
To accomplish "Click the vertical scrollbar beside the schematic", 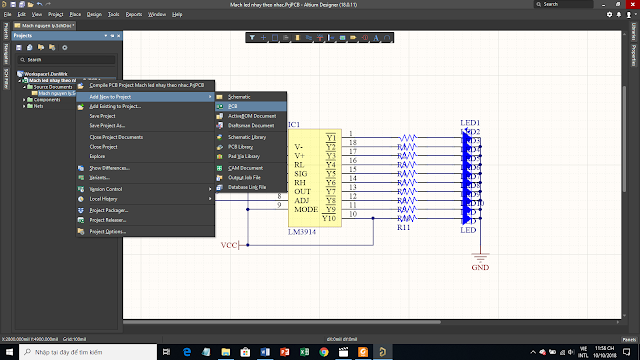I will tap(624, 139).
